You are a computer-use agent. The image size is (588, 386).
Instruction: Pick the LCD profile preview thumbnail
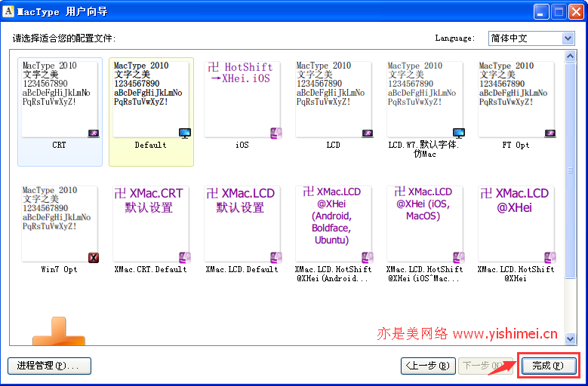point(334,100)
